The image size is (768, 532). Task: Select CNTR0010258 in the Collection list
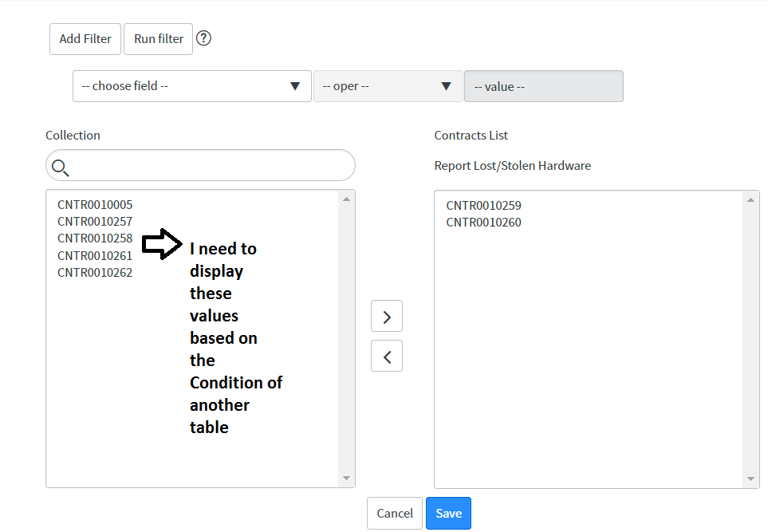tap(95, 238)
